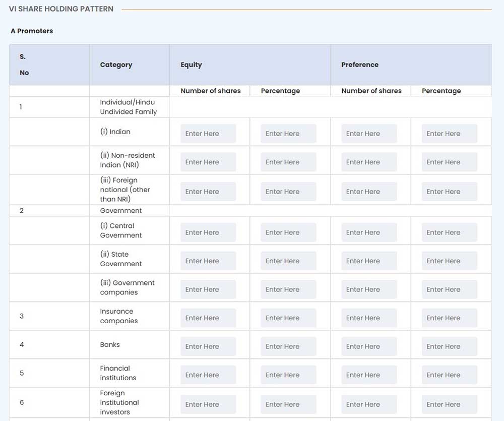Viewport: 504px width, 421px height.
Task: Click Preference Percentage field for Non-resident Indian
Action: (449, 162)
